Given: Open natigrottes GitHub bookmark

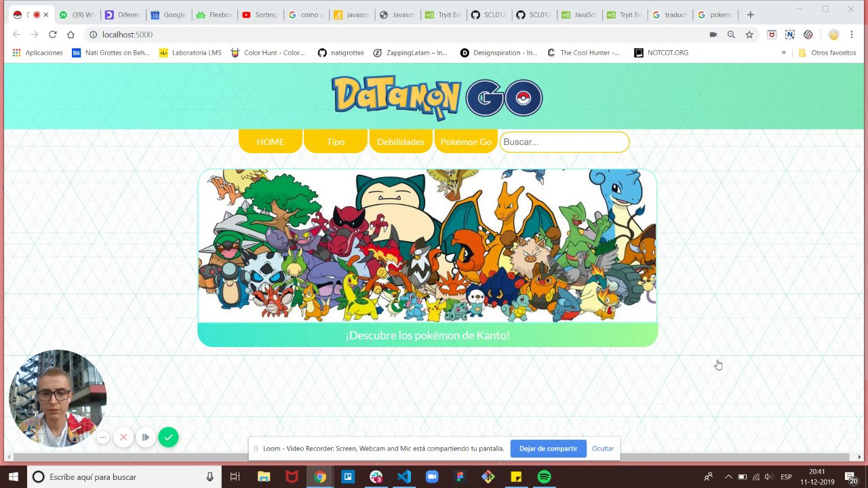Looking at the screenshot, I should [341, 52].
